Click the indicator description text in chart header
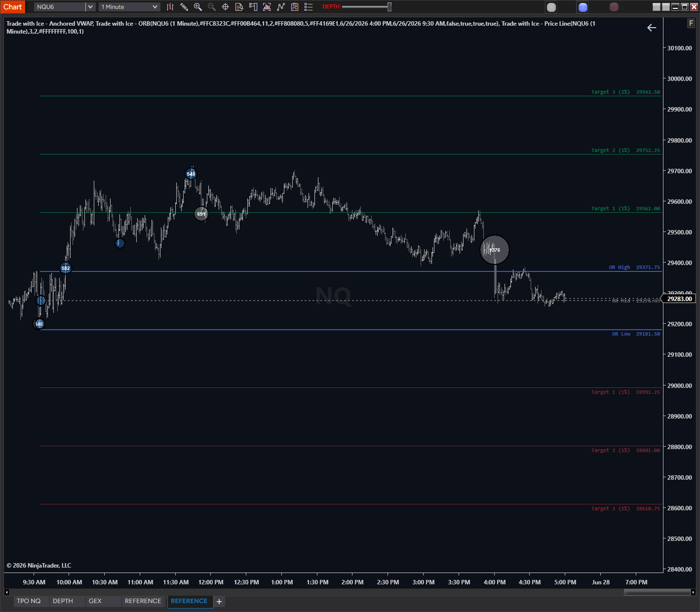Viewport: 700px width, 612px height. coord(301,27)
